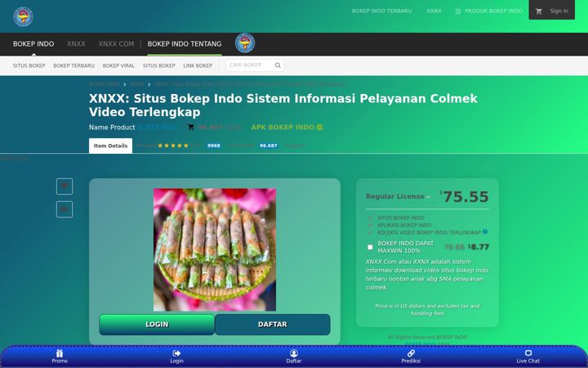Click the collection icon box below the heart
Screen dimensions: 588x368
(65, 209)
